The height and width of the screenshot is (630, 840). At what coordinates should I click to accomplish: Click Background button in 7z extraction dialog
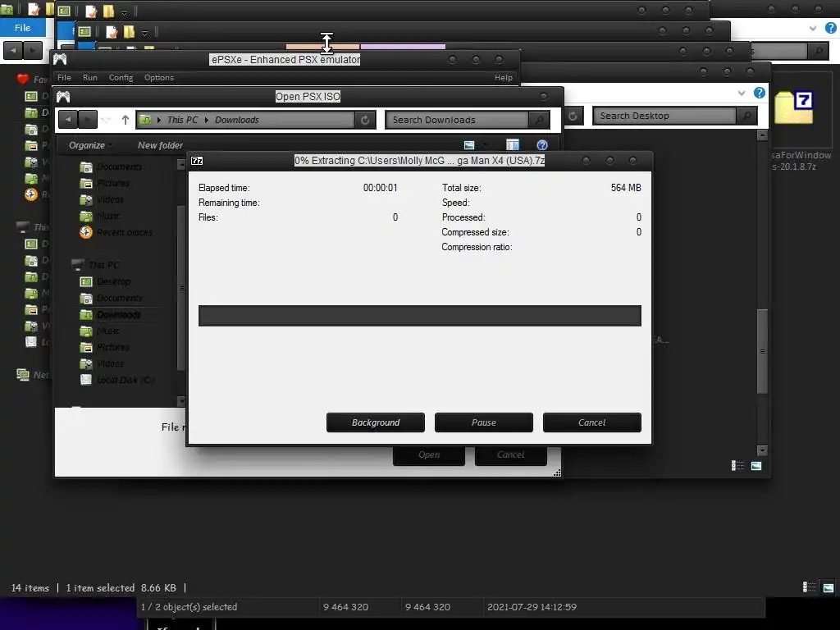coord(376,422)
